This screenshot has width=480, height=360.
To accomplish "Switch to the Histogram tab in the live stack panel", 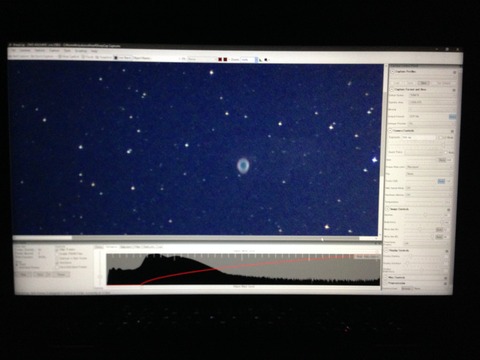I will tap(112, 247).
